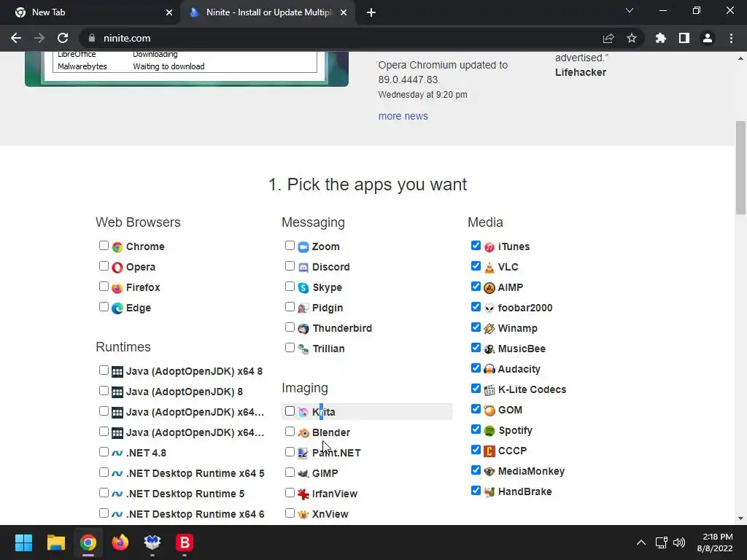Viewport: 747px width, 560px height.
Task: Click the IrfanView app icon
Action: (x=303, y=494)
